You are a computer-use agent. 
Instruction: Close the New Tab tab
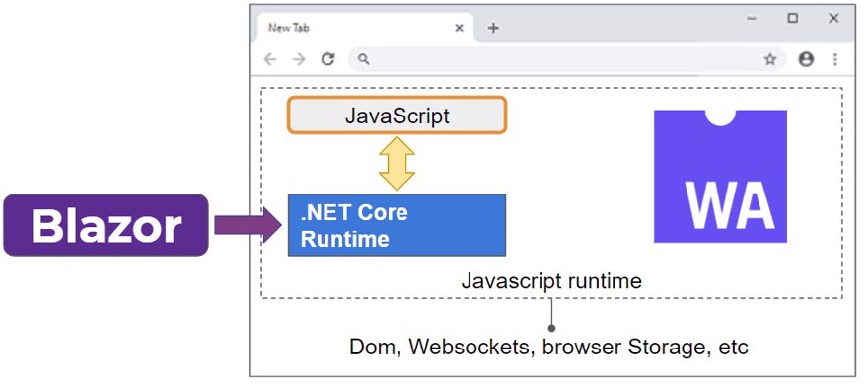coord(459,28)
